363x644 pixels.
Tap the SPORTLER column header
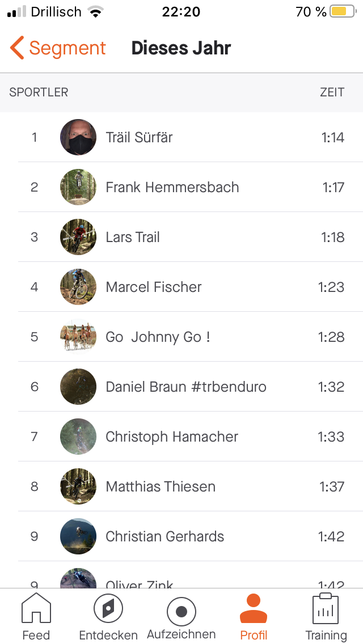[39, 92]
